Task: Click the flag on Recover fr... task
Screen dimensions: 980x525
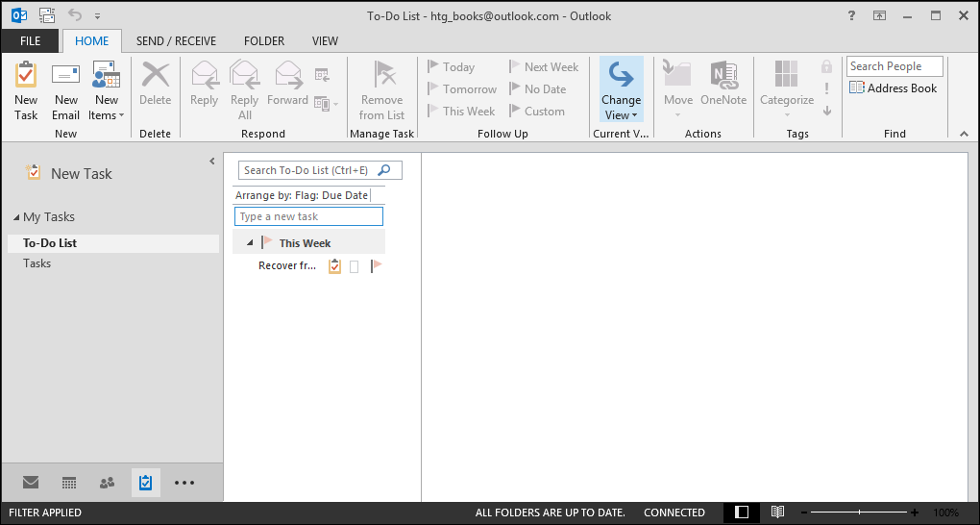Action: click(x=377, y=266)
